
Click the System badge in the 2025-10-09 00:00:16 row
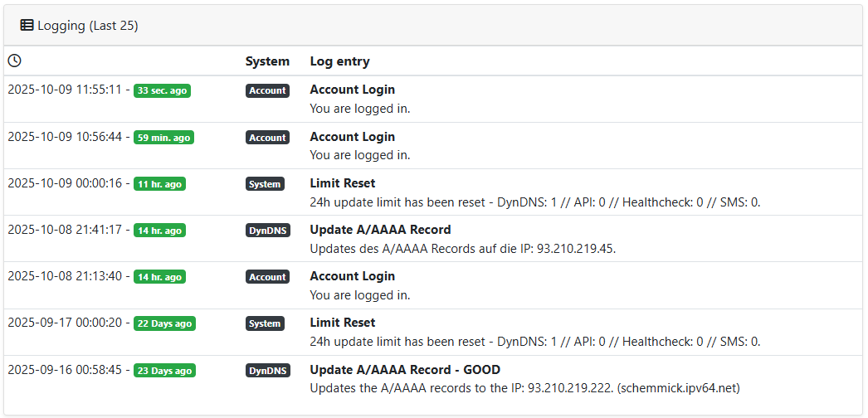pyautogui.click(x=265, y=184)
